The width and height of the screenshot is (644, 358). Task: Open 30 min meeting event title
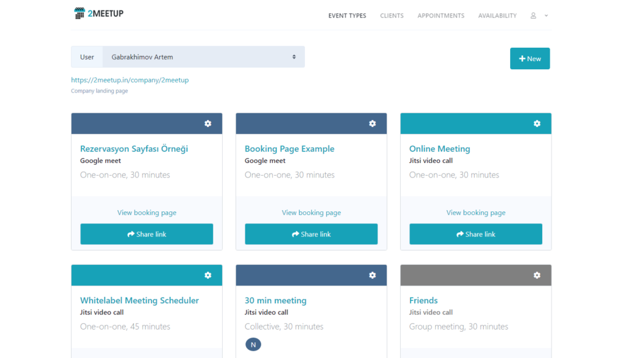pos(275,301)
